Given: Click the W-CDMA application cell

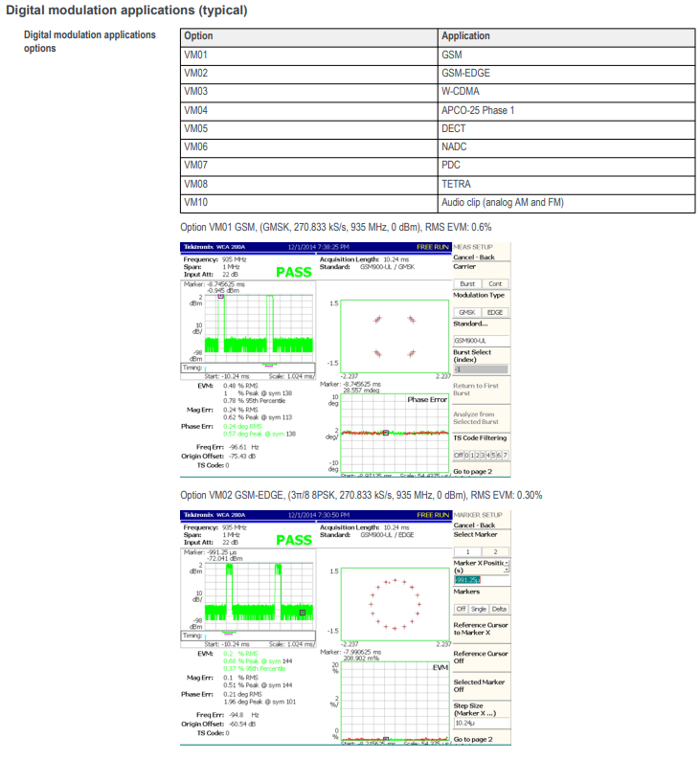Looking at the screenshot, I should pyautogui.click(x=566, y=92).
